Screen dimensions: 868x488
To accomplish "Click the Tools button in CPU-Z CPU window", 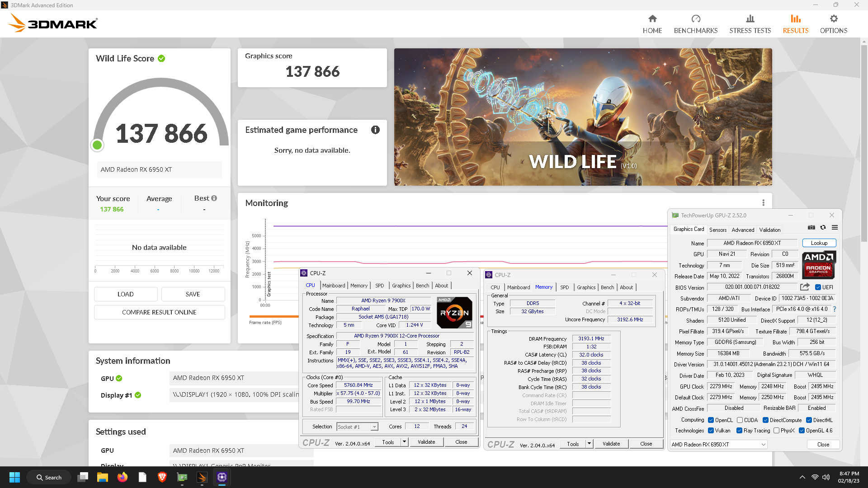I will click(x=388, y=442).
